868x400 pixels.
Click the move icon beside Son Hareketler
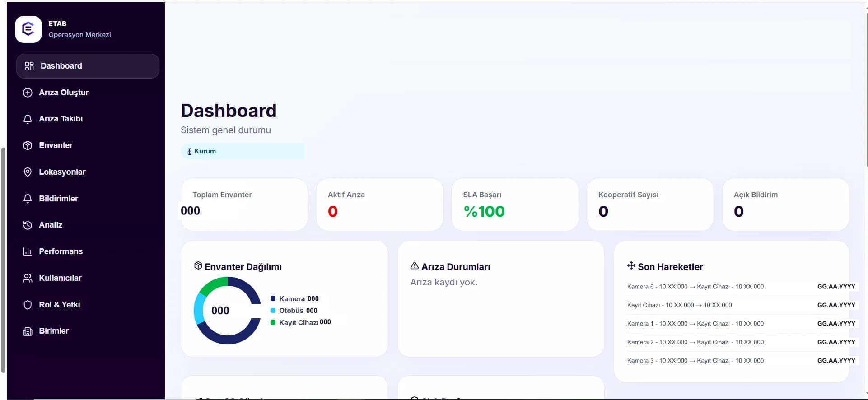click(x=631, y=265)
